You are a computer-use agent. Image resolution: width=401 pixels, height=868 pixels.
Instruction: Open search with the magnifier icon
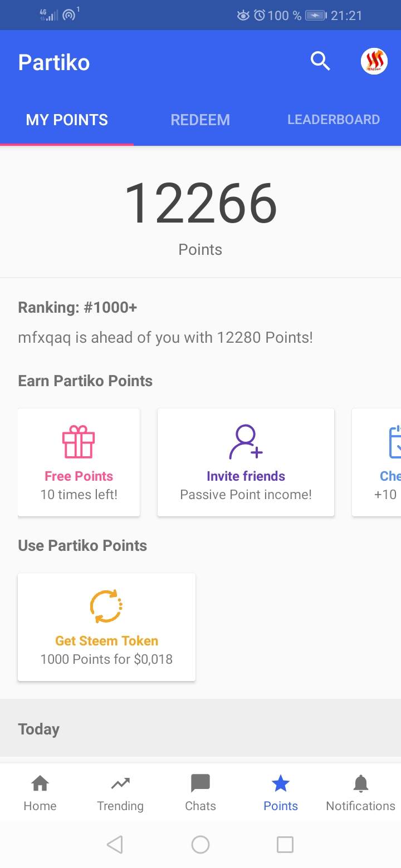pyautogui.click(x=320, y=61)
